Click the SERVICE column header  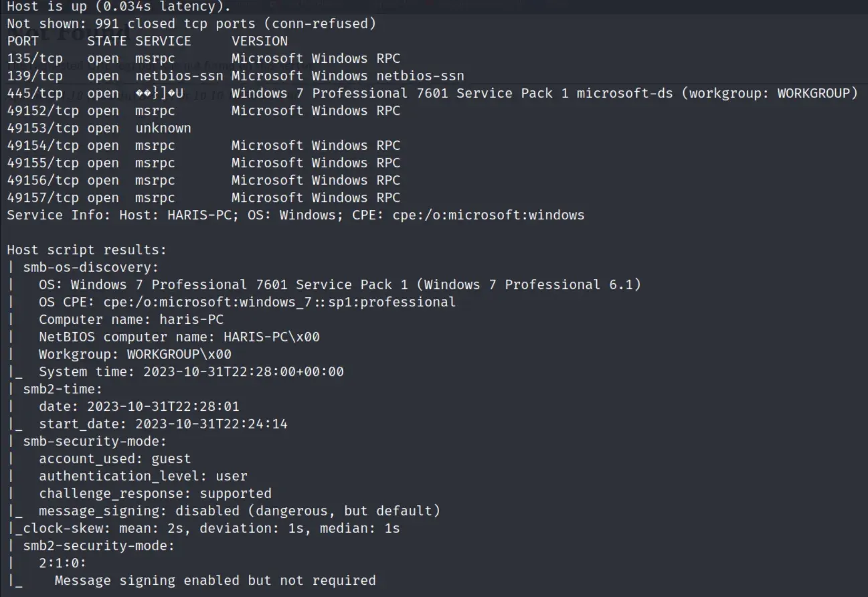163,41
